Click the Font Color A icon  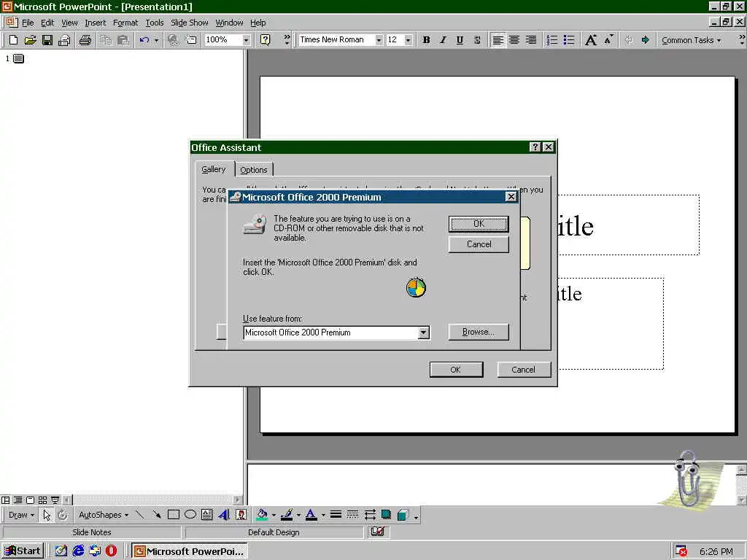click(311, 514)
